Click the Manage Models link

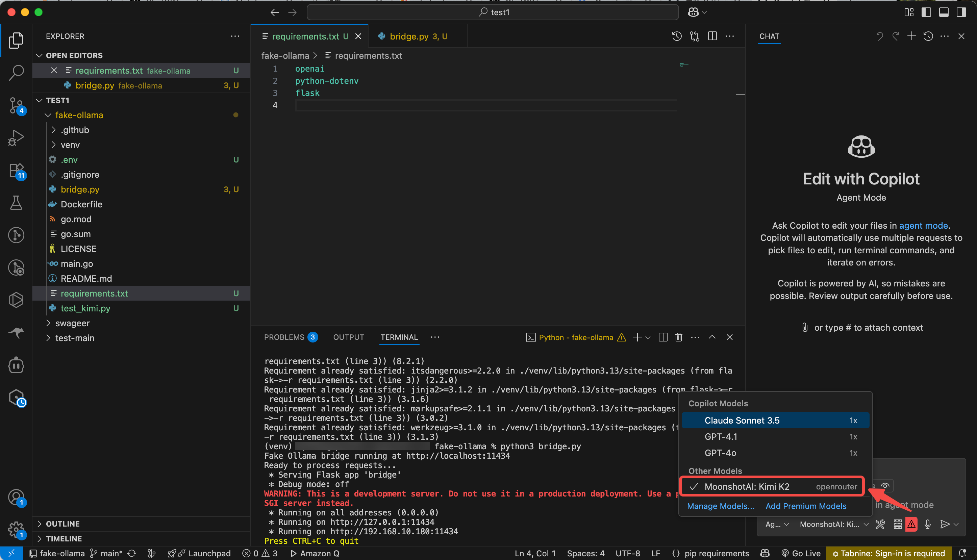click(x=721, y=506)
